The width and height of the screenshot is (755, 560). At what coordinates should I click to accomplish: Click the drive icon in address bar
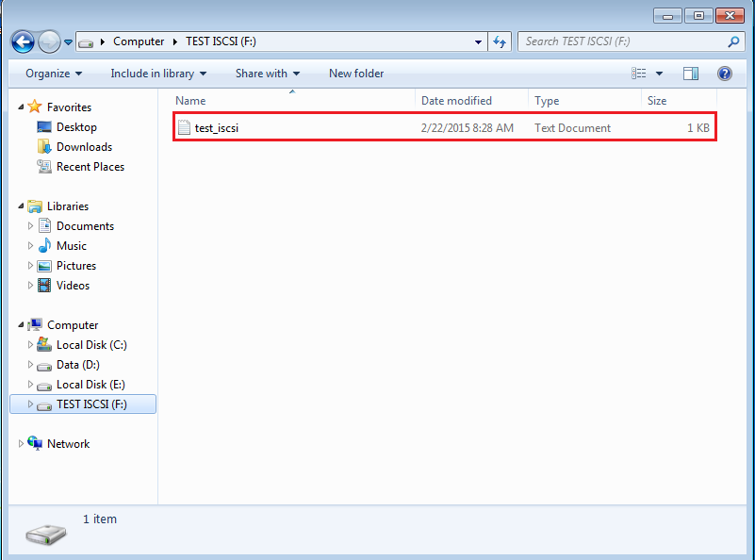click(86, 42)
